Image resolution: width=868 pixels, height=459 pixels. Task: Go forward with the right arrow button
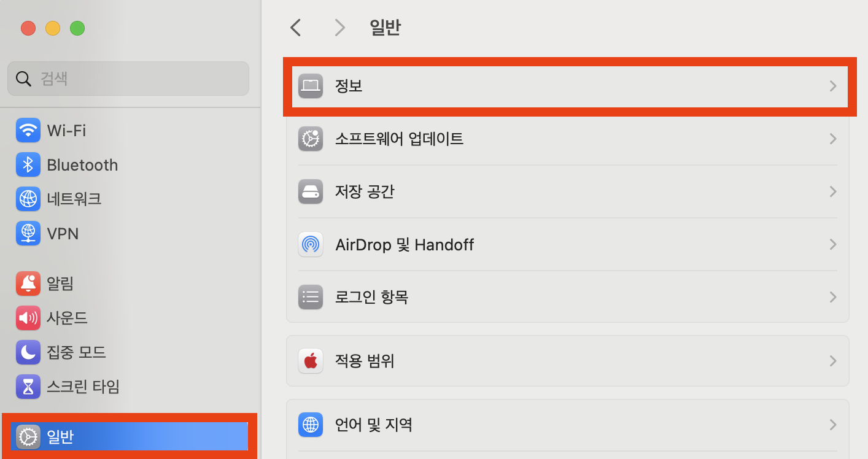[339, 28]
